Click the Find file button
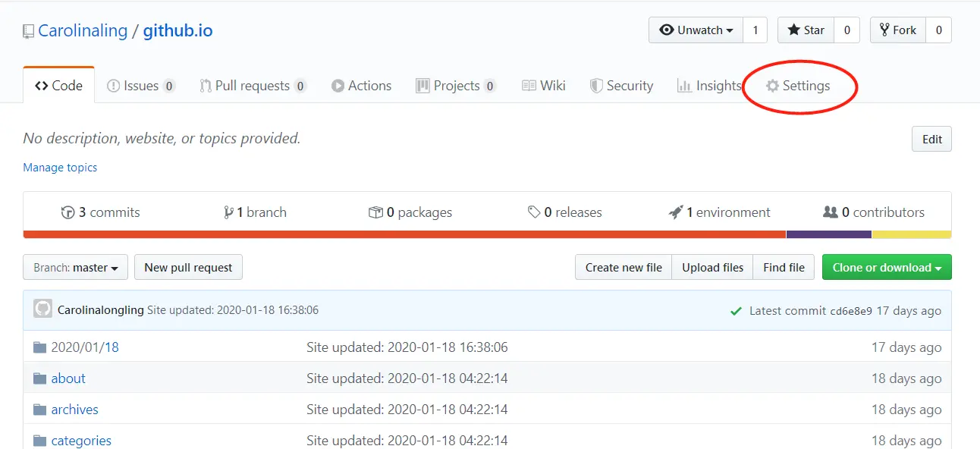The image size is (980, 449). (784, 267)
